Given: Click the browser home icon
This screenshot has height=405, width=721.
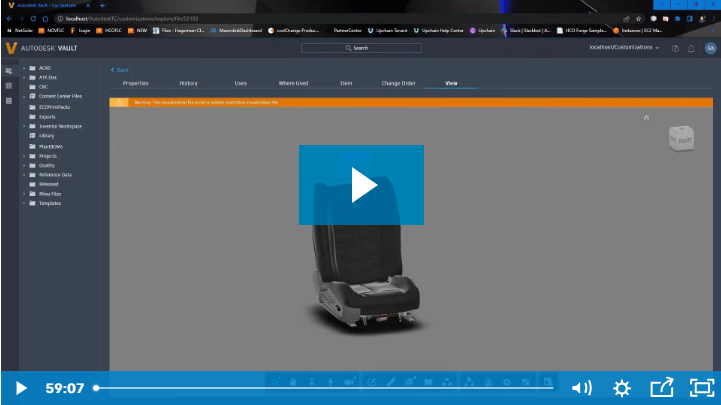Looking at the screenshot, I should click(x=45, y=19).
